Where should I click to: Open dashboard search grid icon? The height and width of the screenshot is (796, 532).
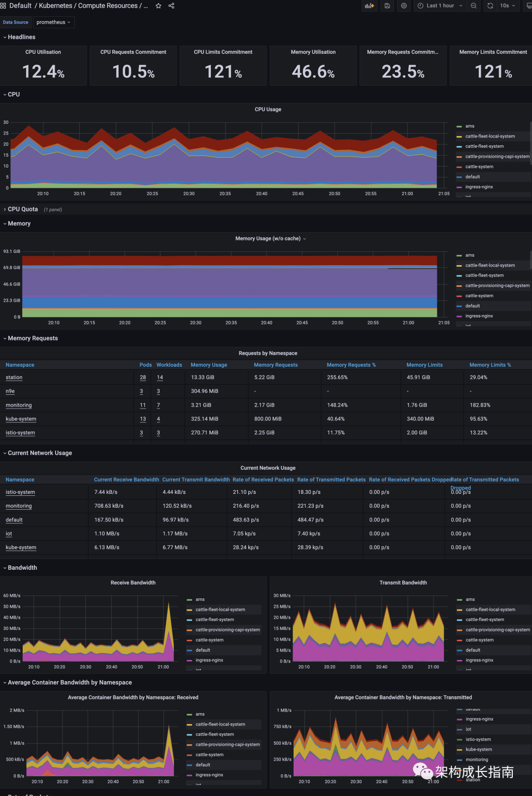(3, 6)
